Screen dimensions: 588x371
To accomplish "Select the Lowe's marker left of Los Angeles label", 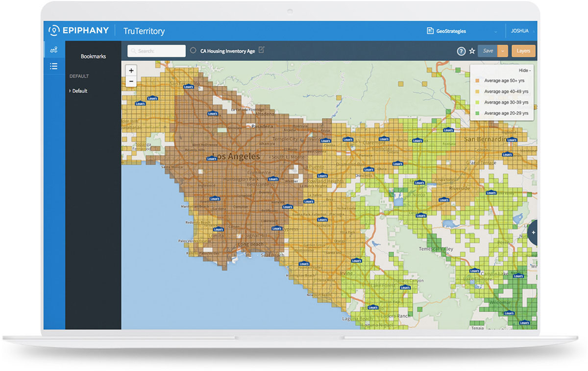I will click(212, 159).
